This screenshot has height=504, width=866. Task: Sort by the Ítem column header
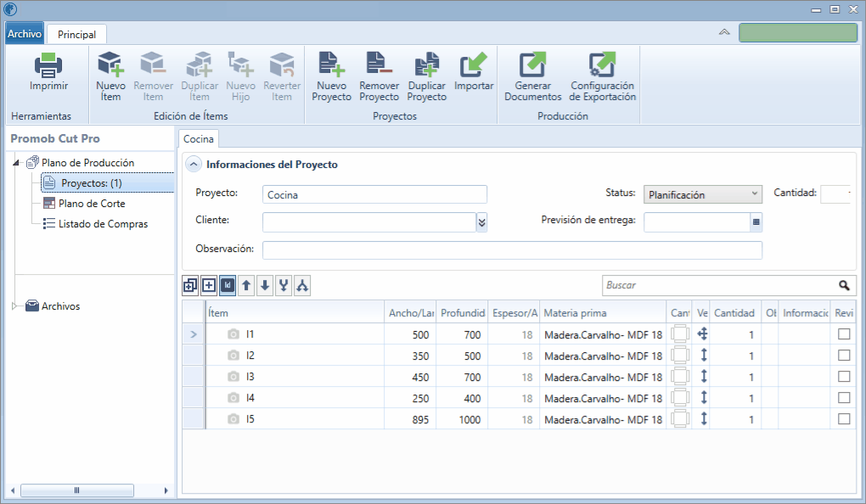point(295,312)
